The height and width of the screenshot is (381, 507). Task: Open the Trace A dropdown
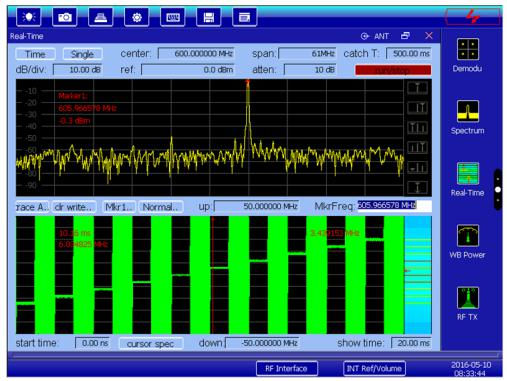(x=32, y=207)
